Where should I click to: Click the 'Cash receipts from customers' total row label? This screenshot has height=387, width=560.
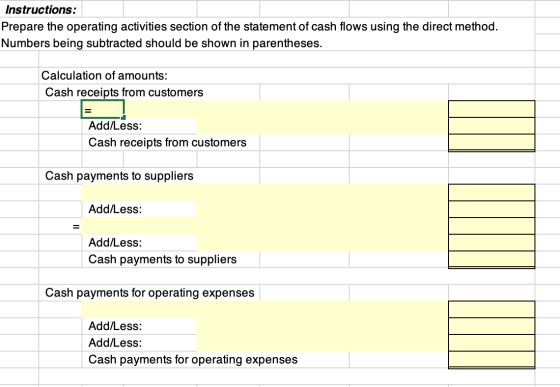167,142
